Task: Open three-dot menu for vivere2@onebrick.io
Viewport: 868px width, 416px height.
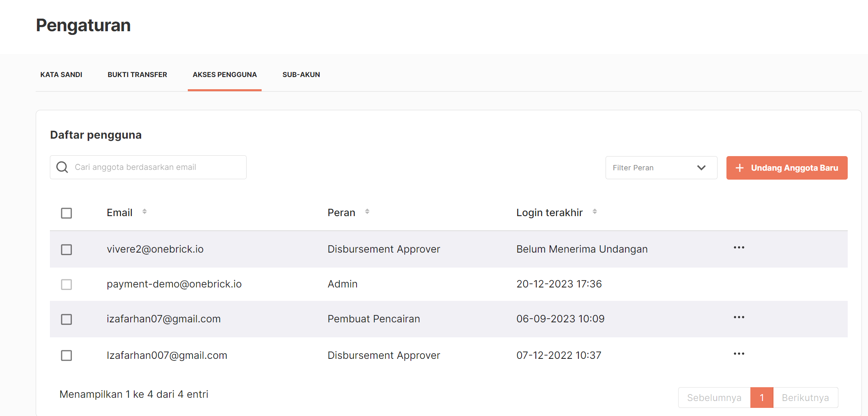Action: tap(739, 248)
